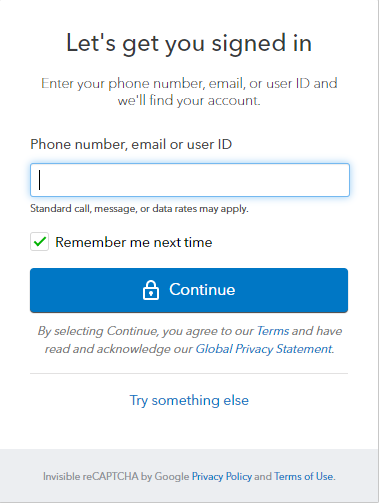This screenshot has width=379, height=503.
Task: Click the "Standard call, message, or data rates" note
Action: tap(139, 209)
